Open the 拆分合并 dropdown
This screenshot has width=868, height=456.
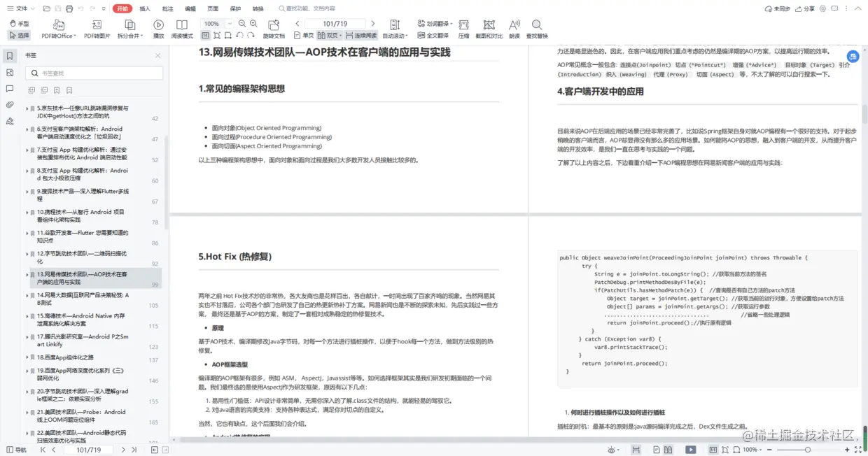pos(130,29)
